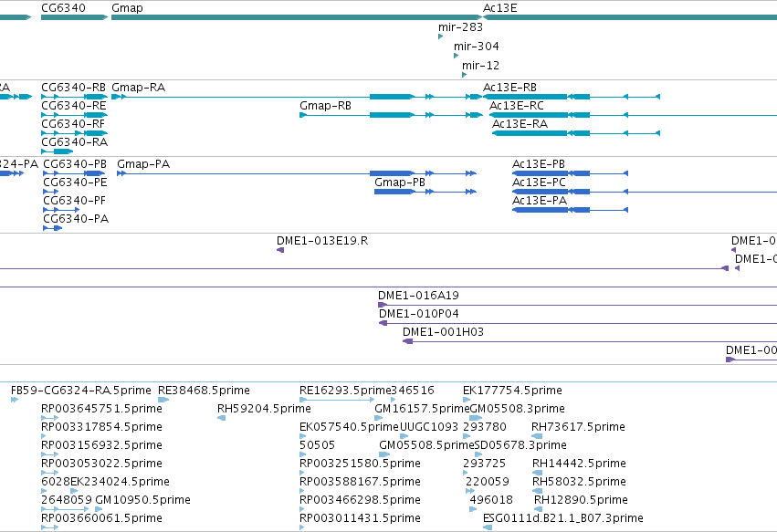Select protein Ac13E-PC
This screenshot has width=777, height=532.
pos(645,192)
